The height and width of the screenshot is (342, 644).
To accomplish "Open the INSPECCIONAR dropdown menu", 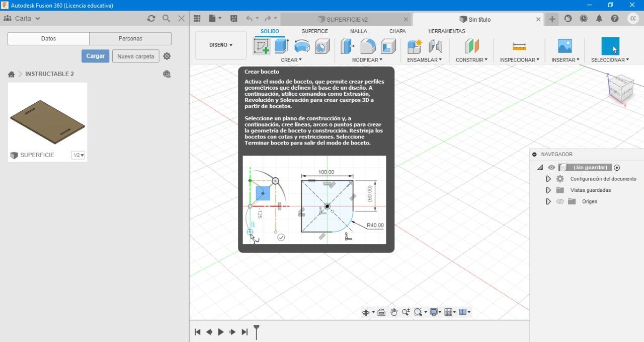I will (519, 60).
